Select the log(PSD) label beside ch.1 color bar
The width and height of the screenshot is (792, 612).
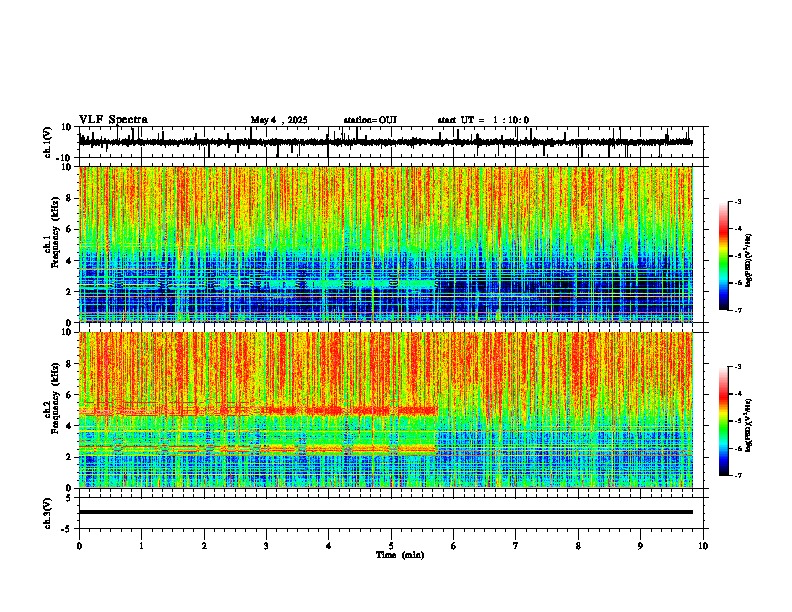click(748, 261)
